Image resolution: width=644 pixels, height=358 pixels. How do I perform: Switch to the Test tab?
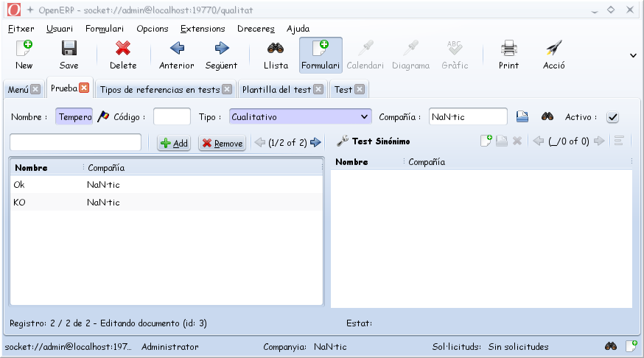pos(343,90)
